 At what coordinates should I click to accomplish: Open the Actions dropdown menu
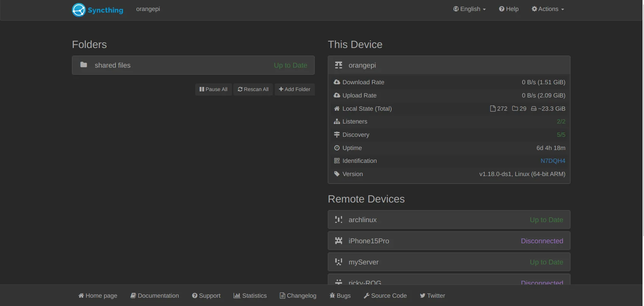(x=548, y=9)
